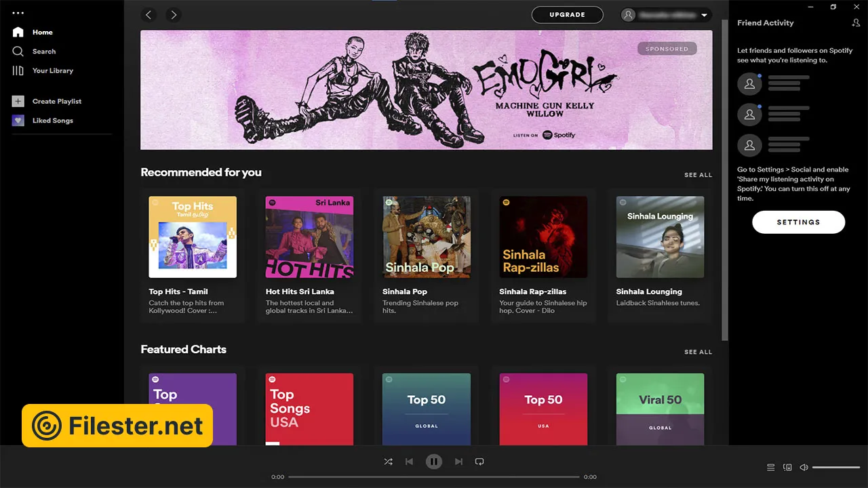Viewport: 868px width, 488px height.
Task: Open connect to a device
Action: click(x=787, y=467)
